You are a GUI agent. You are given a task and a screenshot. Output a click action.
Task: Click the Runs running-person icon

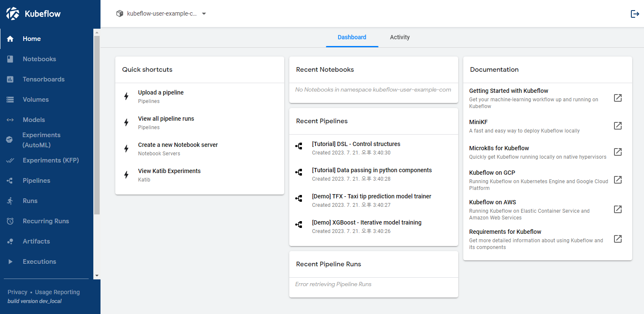10,201
